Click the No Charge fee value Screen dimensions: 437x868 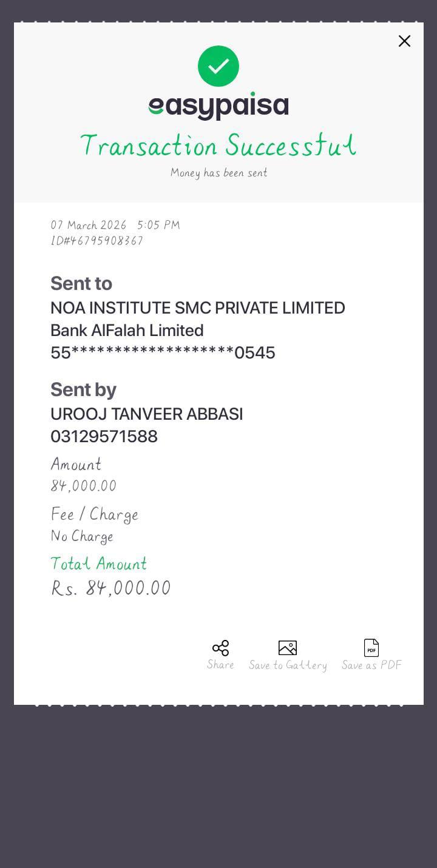click(82, 536)
